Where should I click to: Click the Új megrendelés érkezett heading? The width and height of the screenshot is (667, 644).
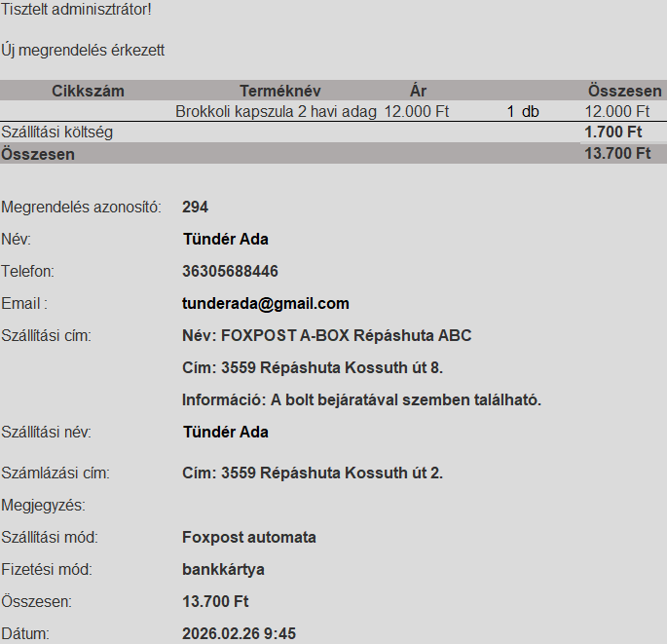pos(83,50)
